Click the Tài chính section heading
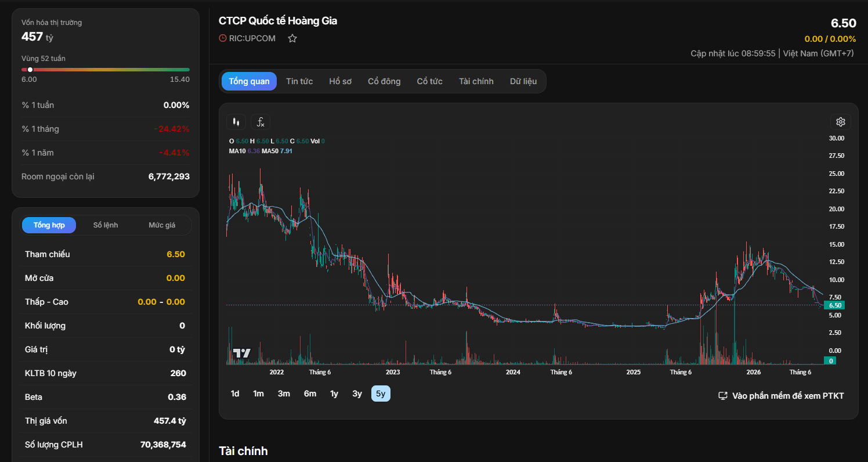The height and width of the screenshot is (462, 868). click(243, 451)
